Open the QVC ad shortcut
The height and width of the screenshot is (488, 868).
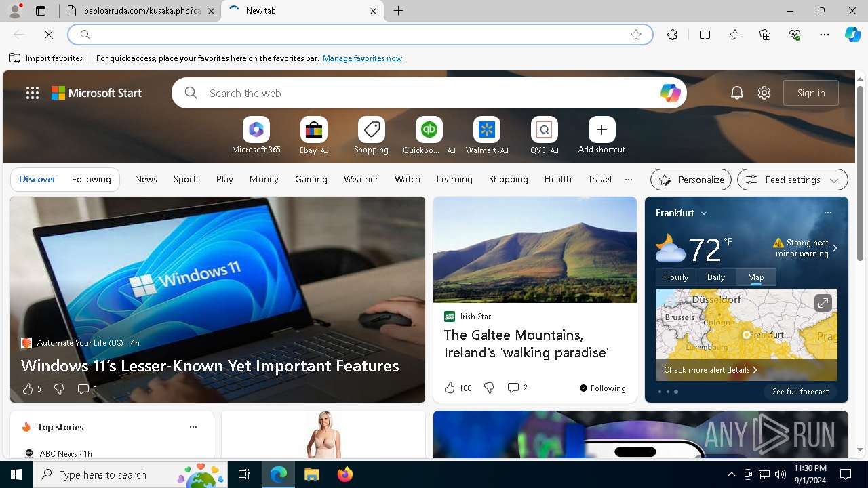[x=545, y=136]
